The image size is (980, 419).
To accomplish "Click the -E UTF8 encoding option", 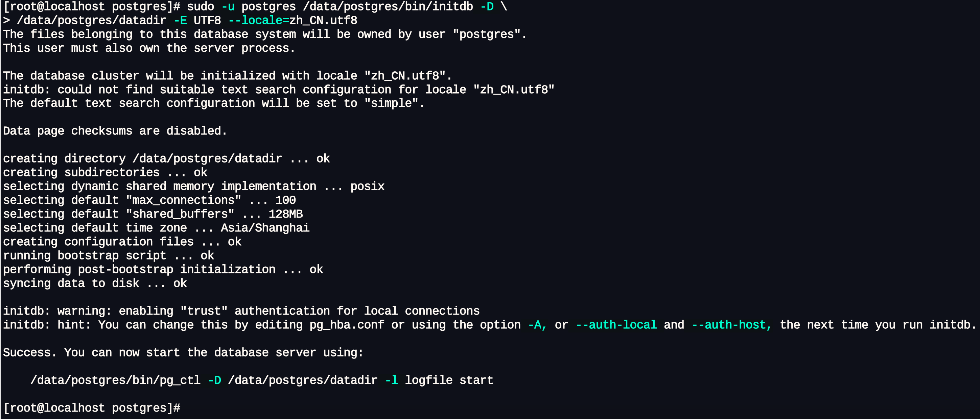I will [197, 20].
